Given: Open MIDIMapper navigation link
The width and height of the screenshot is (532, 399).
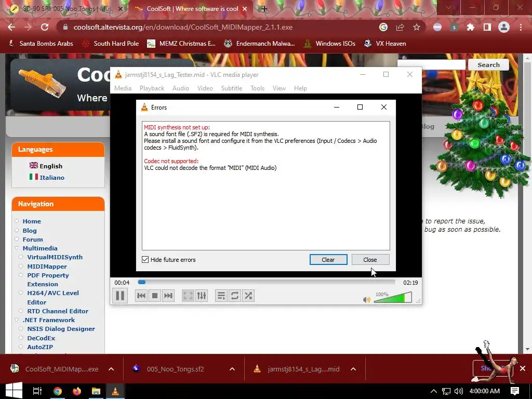Looking at the screenshot, I should (47, 267).
